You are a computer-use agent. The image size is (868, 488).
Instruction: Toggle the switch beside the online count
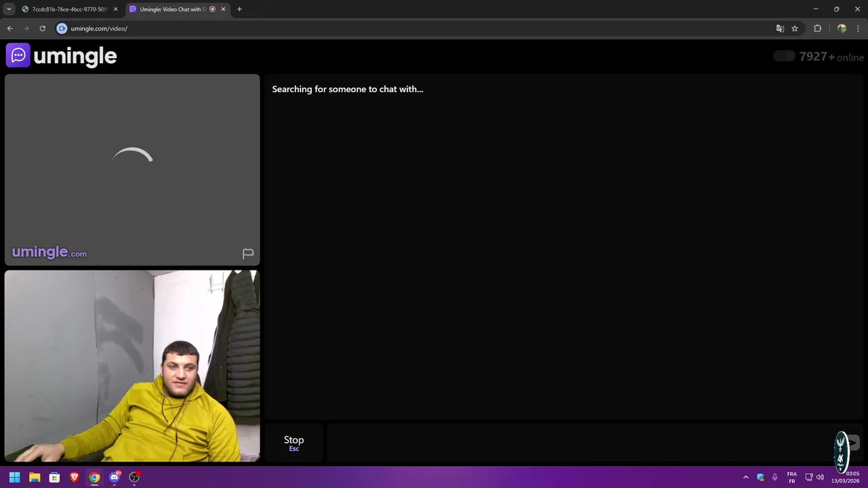tap(784, 56)
